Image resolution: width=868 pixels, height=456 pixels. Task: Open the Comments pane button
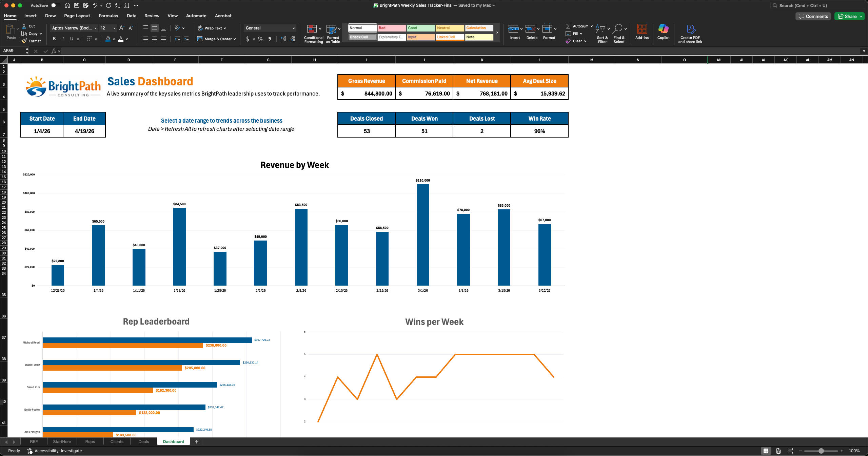tap(813, 16)
